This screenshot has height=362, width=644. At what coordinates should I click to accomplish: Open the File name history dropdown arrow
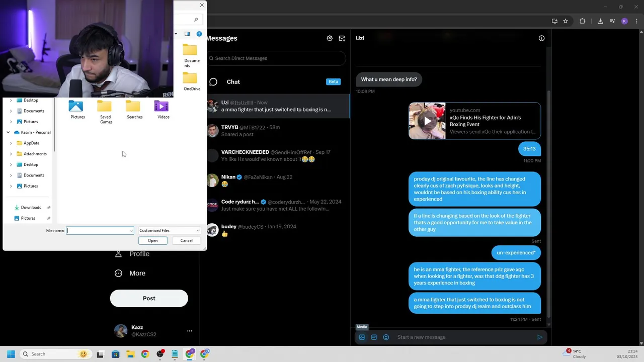pyautogui.click(x=131, y=231)
